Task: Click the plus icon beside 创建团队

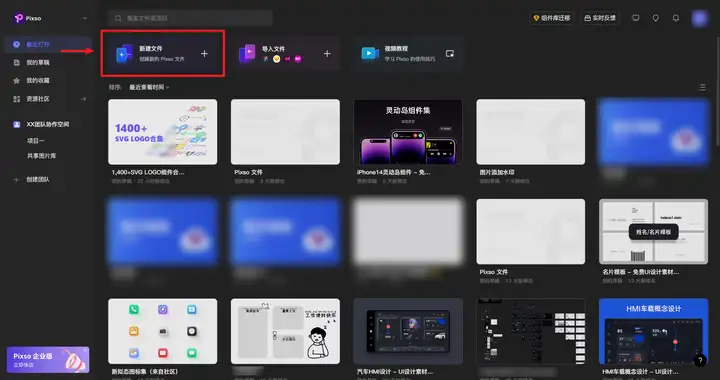Action: pyautogui.click(x=17, y=179)
